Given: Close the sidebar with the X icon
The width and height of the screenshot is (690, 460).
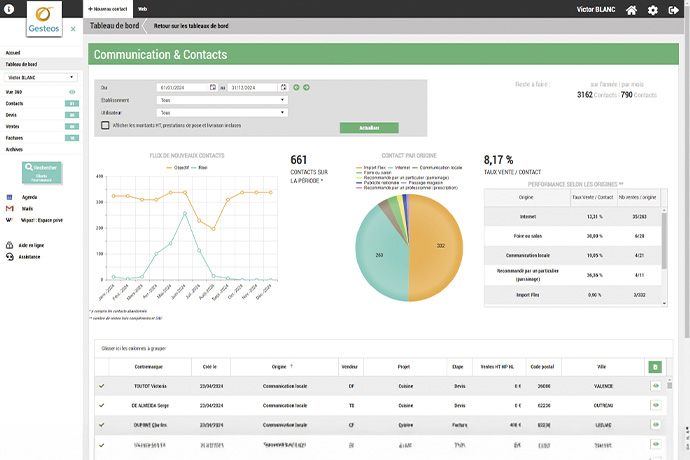Looking at the screenshot, I should tap(73, 29).
